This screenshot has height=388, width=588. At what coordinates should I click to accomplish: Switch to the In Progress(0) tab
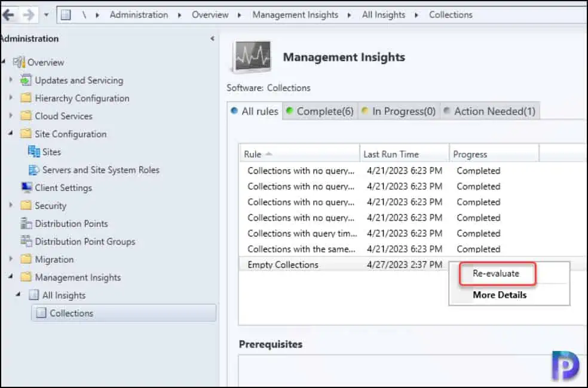[399, 111]
